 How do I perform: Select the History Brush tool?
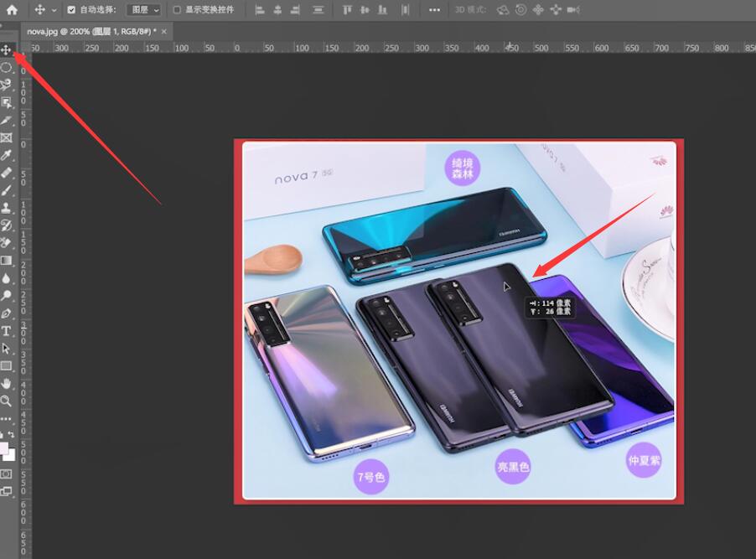pos(6,225)
